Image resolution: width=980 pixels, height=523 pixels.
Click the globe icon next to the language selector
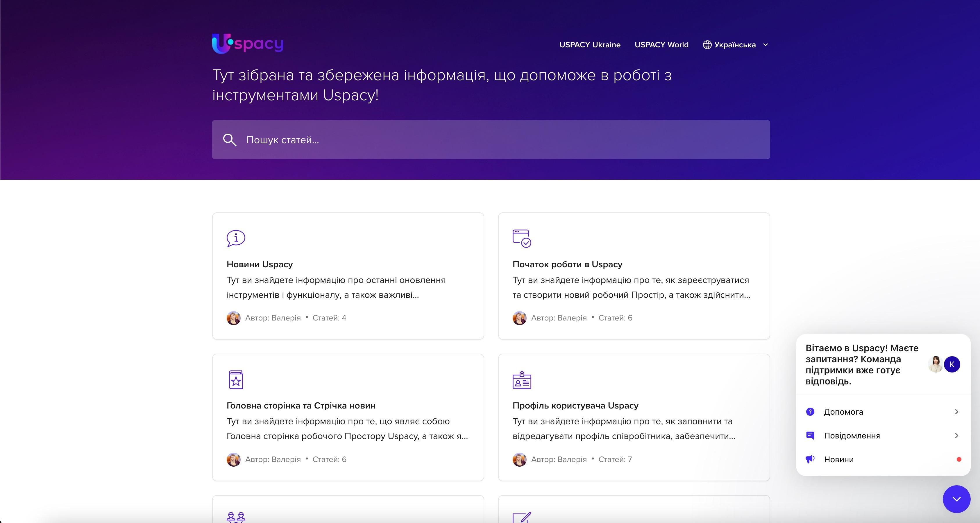point(707,44)
